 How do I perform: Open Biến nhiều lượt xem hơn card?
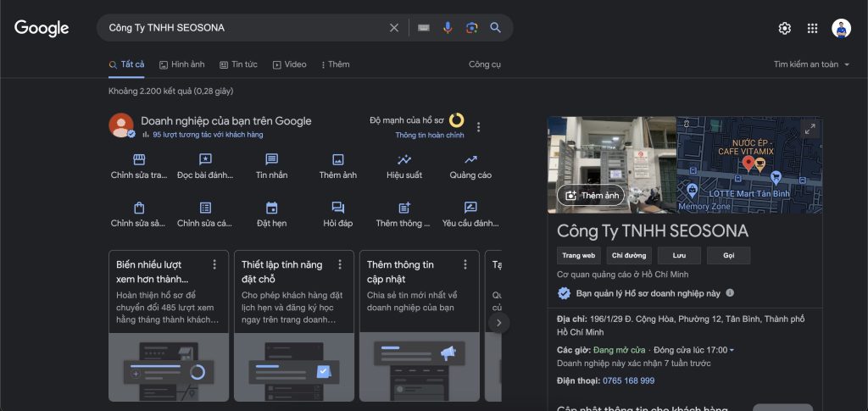pyautogui.click(x=169, y=325)
